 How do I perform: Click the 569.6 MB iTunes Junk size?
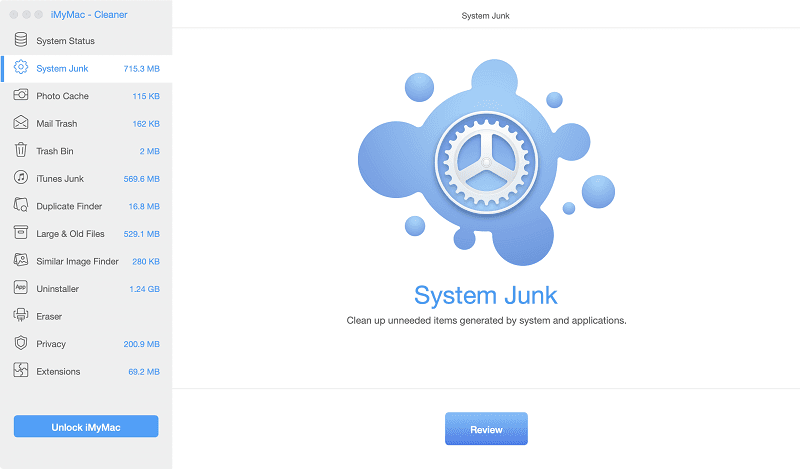point(141,179)
